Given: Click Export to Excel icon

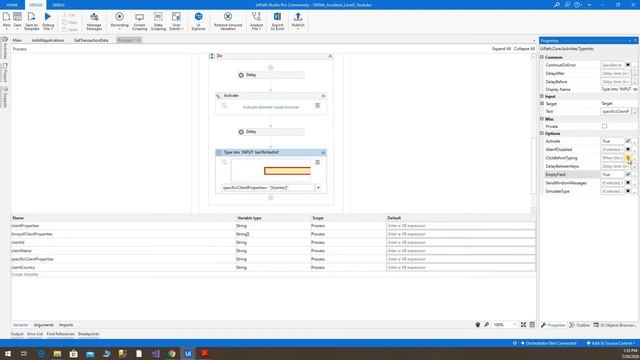Looking at the screenshot, I should click(277, 17).
